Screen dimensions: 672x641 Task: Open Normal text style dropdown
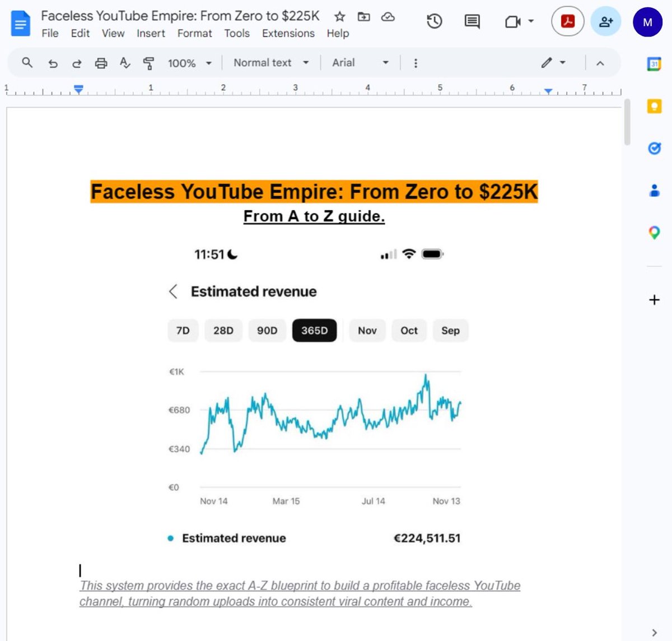click(x=271, y=63)
